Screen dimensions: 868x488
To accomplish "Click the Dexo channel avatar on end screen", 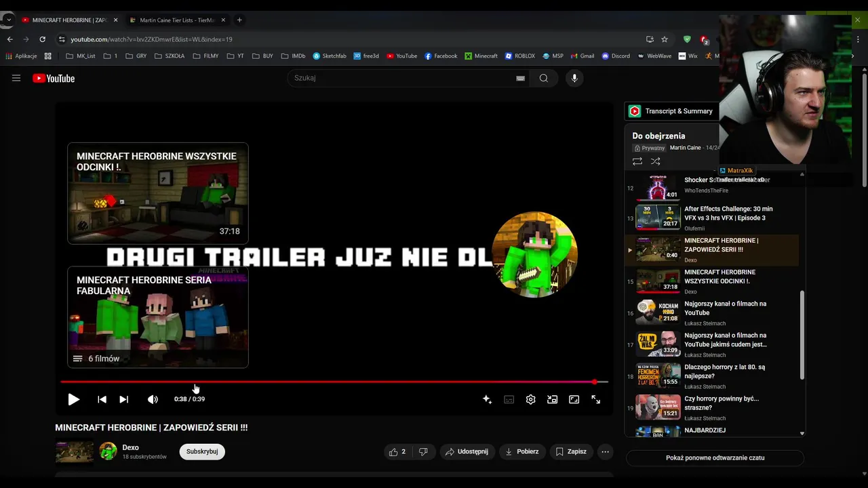I will (x=535, y=254).
